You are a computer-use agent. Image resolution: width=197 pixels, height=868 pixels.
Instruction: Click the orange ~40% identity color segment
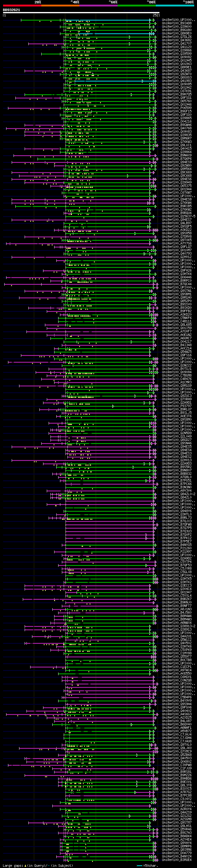pyautogui.click(x=60, y=6)
